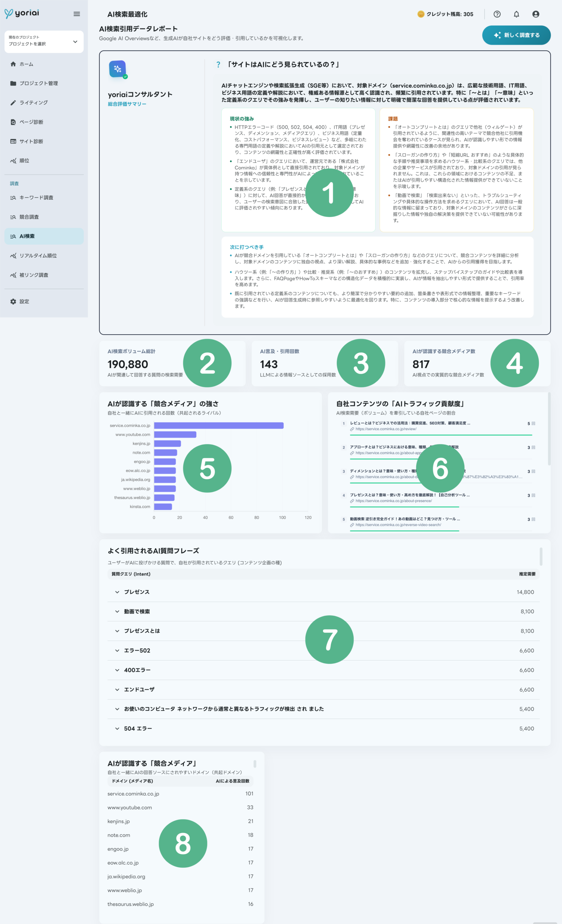Viewport: 562px width, 924px height.
Task: Open the current project selector dropdown
Action: tap(44, 41)
